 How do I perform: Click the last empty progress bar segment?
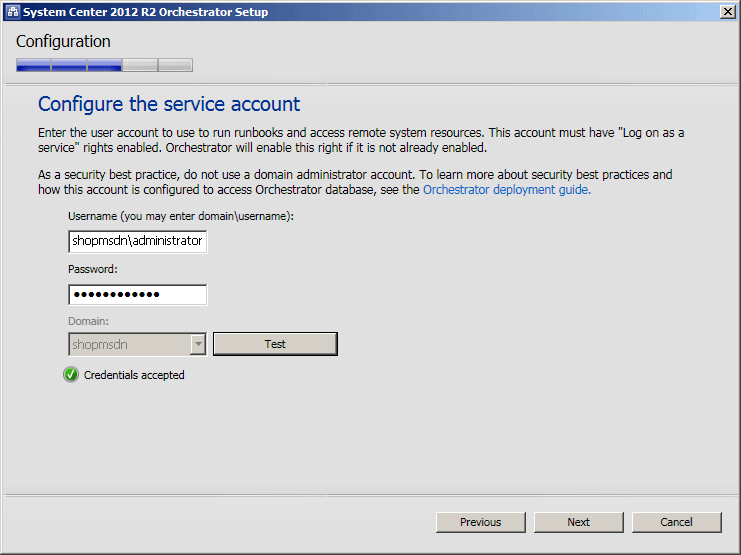(175, 66)
